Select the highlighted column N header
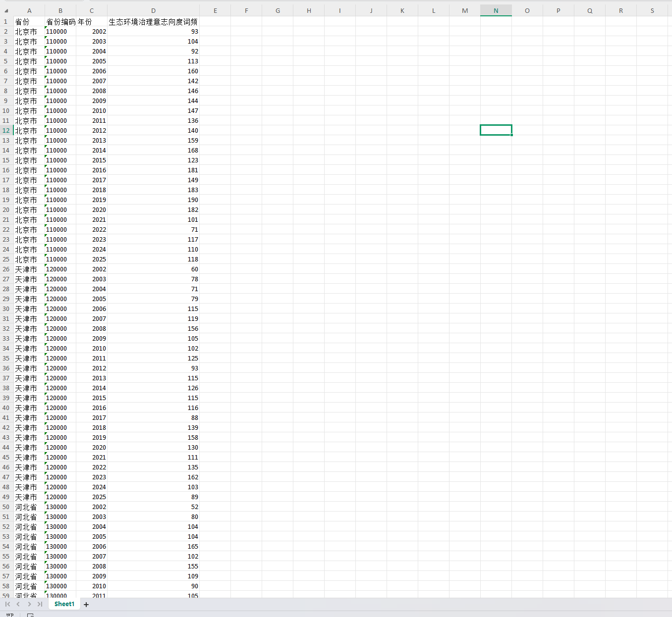This screenshot has height=617, width=672. point(496,11)
